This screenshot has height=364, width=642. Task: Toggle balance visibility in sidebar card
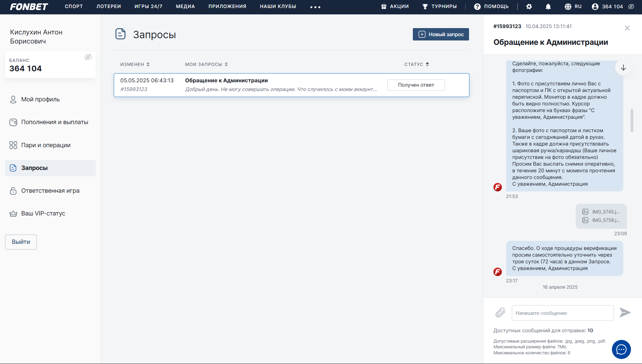88,57
